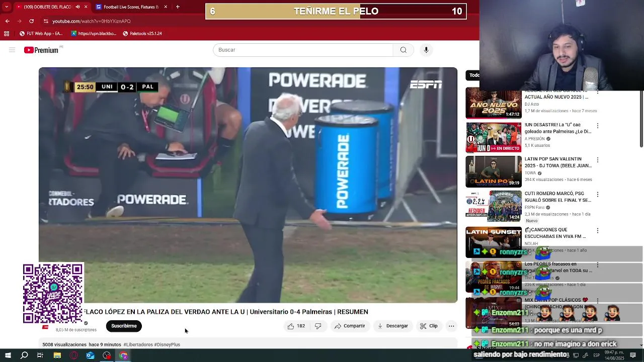Open UN DESASTRE live video thumbnail
This screenshot has height=362, width=644.
click(494, 137)
